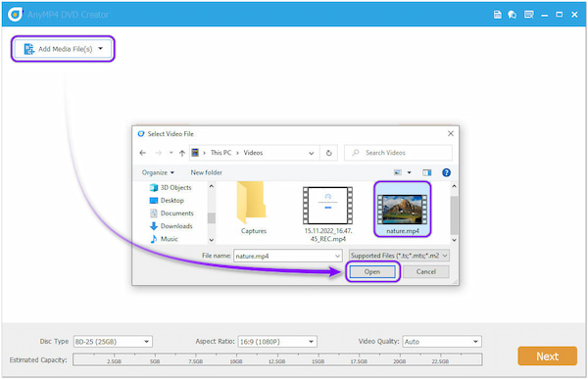
Task: Click the Search Videos field
Action: point(398,153)
